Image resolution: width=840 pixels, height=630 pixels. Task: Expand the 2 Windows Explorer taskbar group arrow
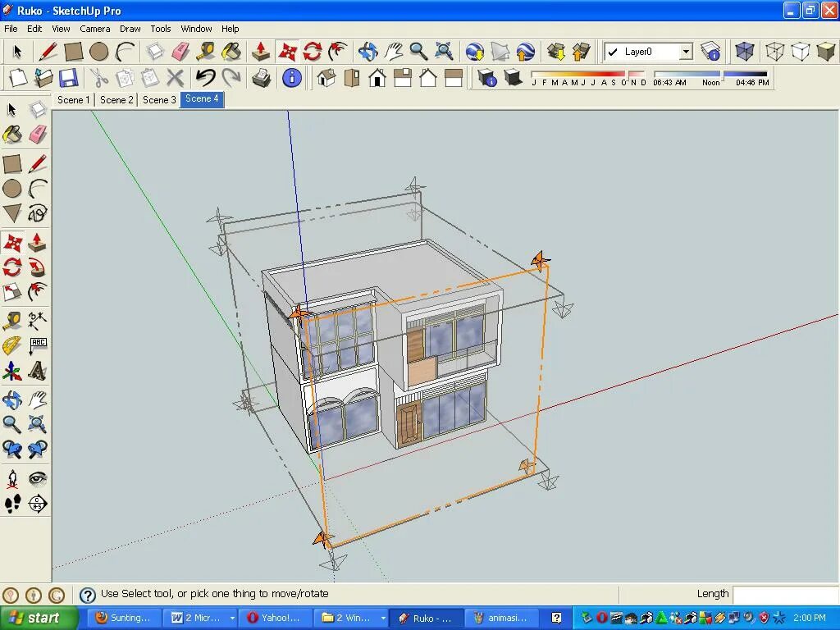pos(383,618)
